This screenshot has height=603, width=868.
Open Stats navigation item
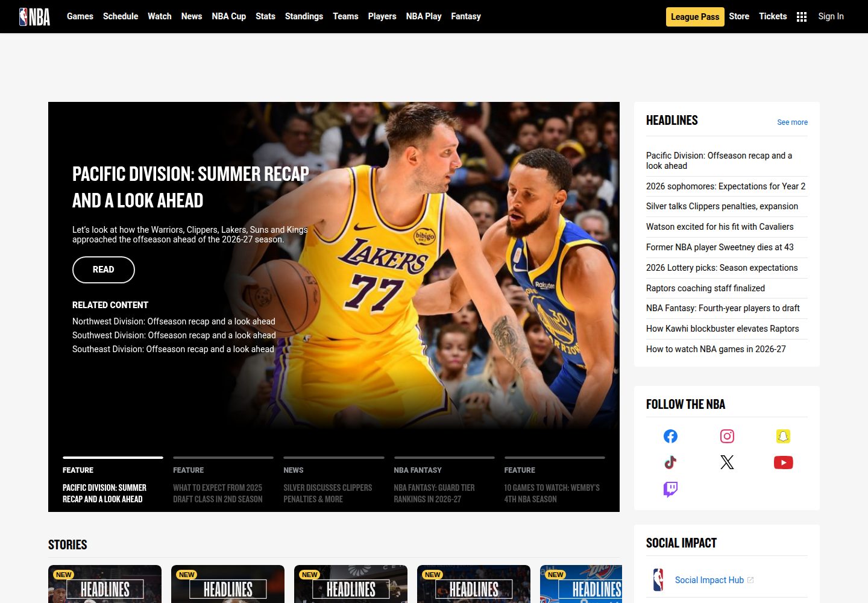point(265,16)
